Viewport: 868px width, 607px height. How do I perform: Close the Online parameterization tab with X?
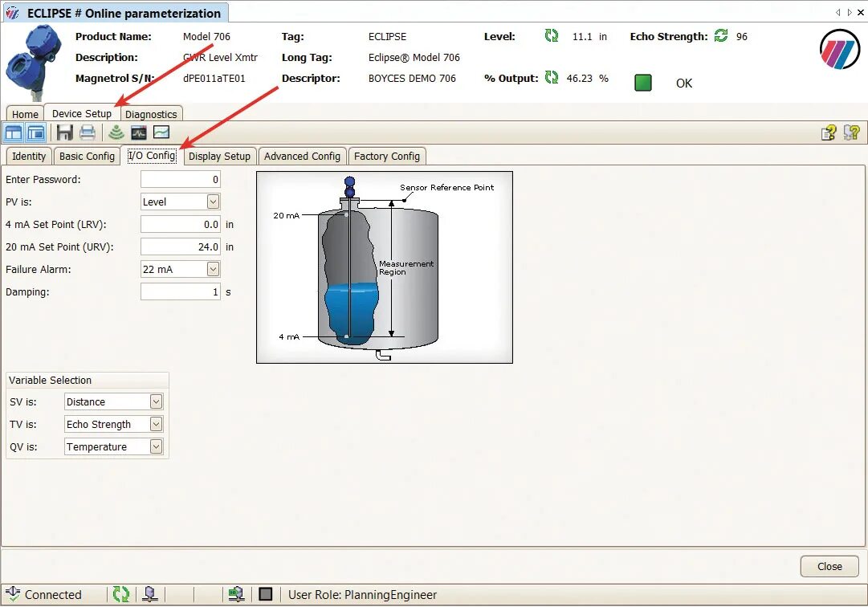point(862,12)
